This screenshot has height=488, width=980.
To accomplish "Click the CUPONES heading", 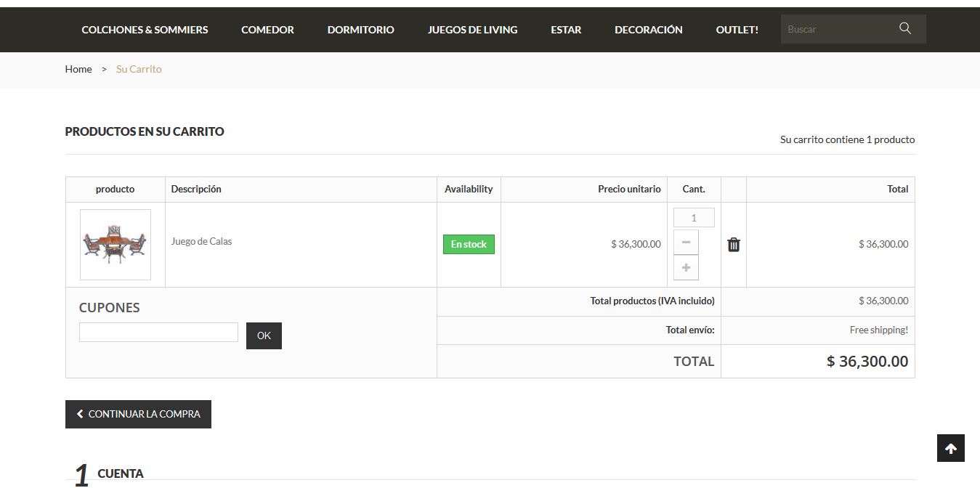I will coord(109,307).
